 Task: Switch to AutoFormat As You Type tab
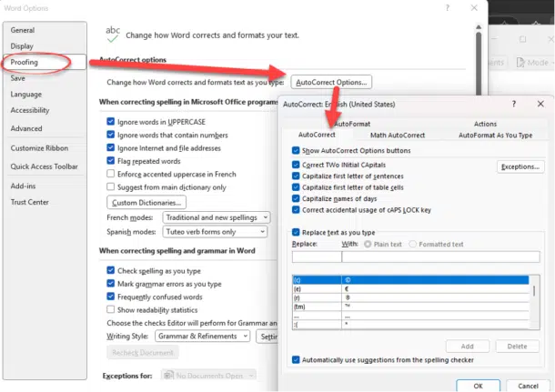495,136
